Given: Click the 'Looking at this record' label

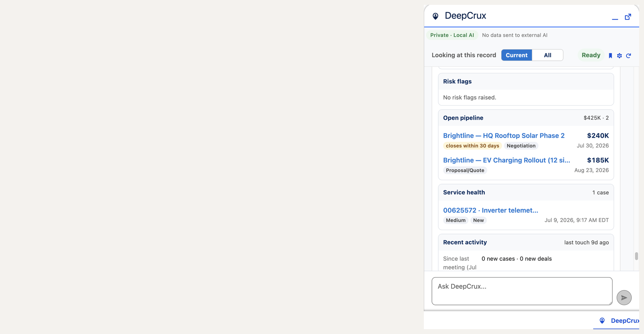Looking at the screenshot, I should [x=464, y=55].
